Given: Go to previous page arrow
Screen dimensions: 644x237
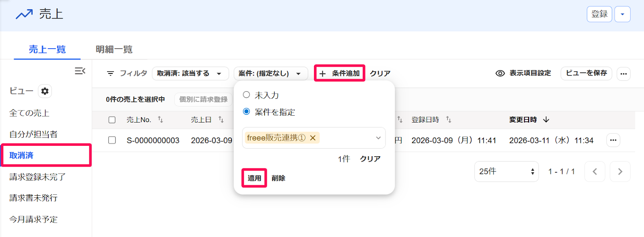Looking at the screenshot, I should [x=594, y=172].
